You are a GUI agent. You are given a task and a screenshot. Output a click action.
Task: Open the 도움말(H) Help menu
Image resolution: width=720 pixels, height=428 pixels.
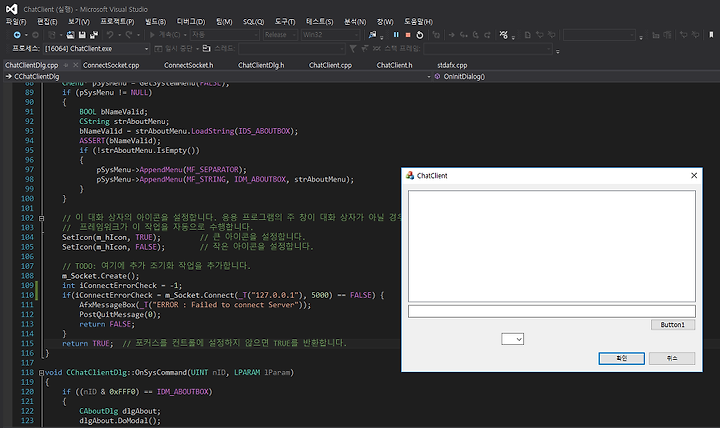point(418,22)
